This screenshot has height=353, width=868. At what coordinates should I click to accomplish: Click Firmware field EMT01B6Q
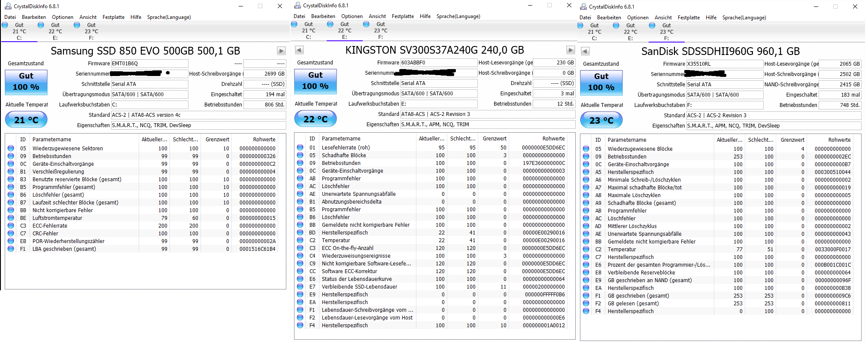point(149,64)
